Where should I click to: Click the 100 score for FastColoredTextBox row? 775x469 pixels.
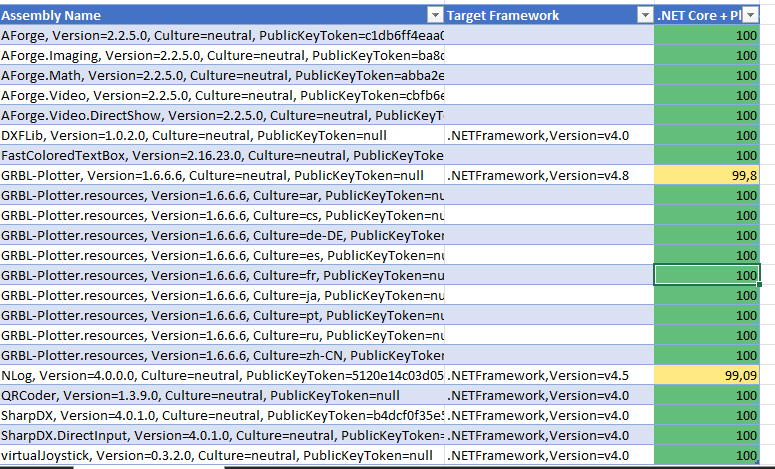[x=707, y=156]
